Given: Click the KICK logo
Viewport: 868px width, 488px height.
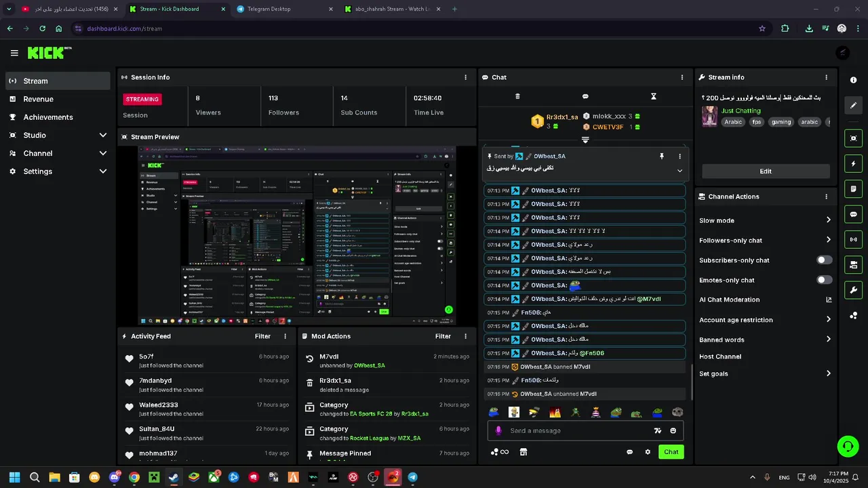Looking at the screenshot, I should coord(49,53).
